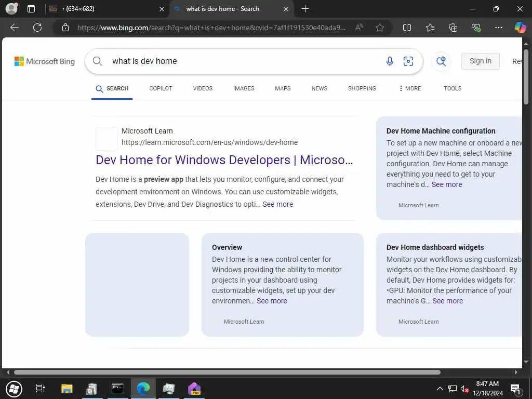Click the 'Microsoft Learn' result site name
Viewport: 532px width, 399px height.
click(147, 131)
